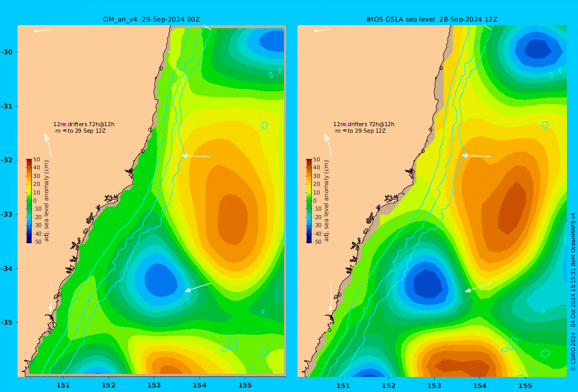Click '12m drifters 72h@12h' text in left map

coord(84,125)
